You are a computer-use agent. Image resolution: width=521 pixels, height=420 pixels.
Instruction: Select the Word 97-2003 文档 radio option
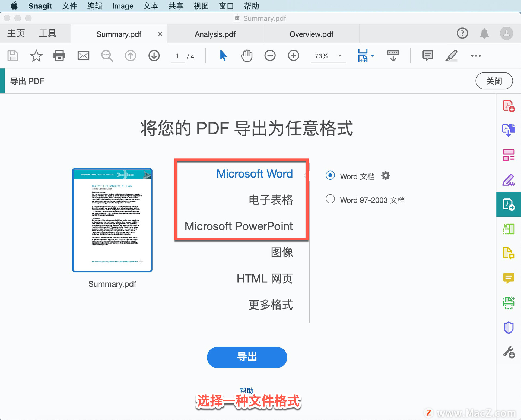[330, 199]
